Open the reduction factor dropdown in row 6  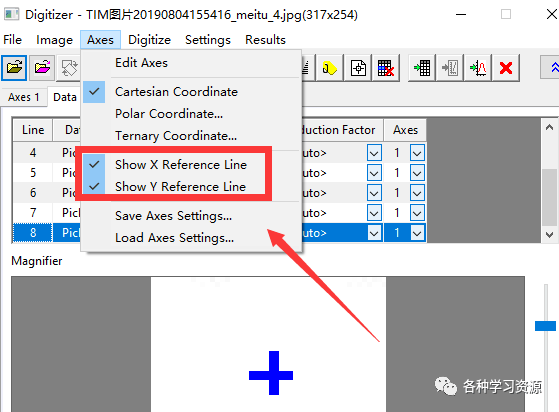point(374,193)
